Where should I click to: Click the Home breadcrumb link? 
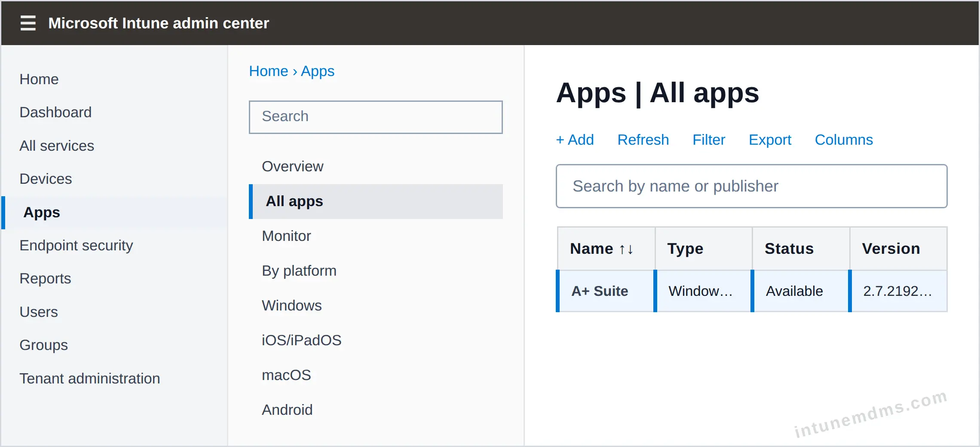click(269, 71)
